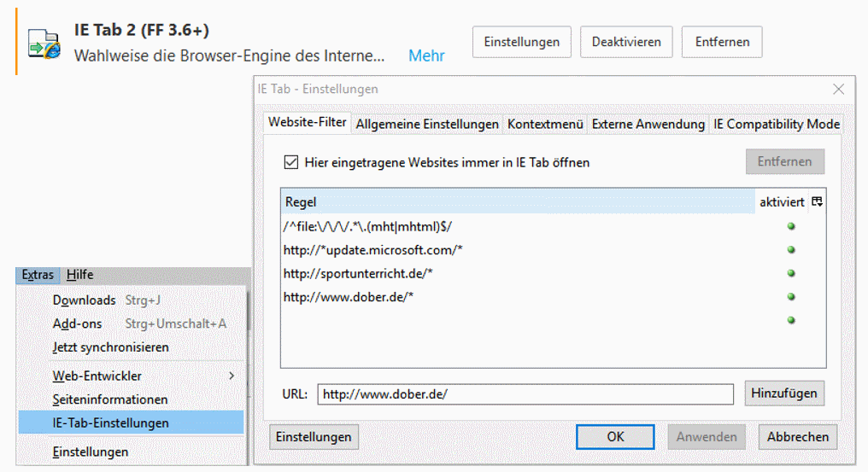Toggle green dot for sportunterricht.de rule
Screen dimensions: 868x472
pos(791,273)
